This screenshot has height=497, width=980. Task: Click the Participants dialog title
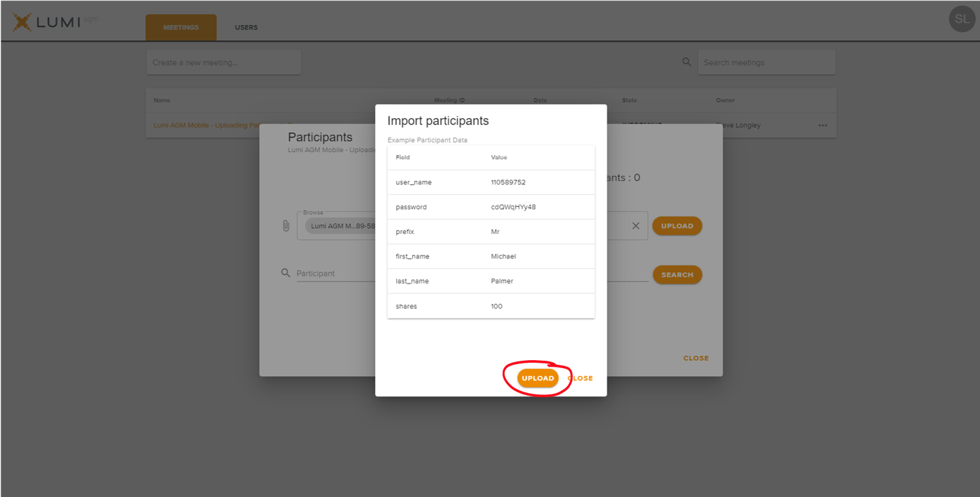[320, 137]
